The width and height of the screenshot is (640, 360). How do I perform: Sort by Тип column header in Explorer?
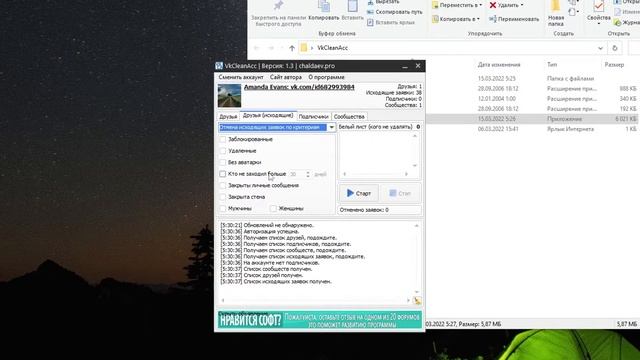point(552,64)
